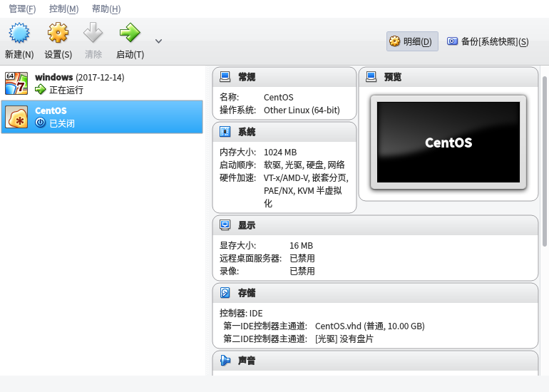Open the 管理(F) menu

click(x=22, y=9)
